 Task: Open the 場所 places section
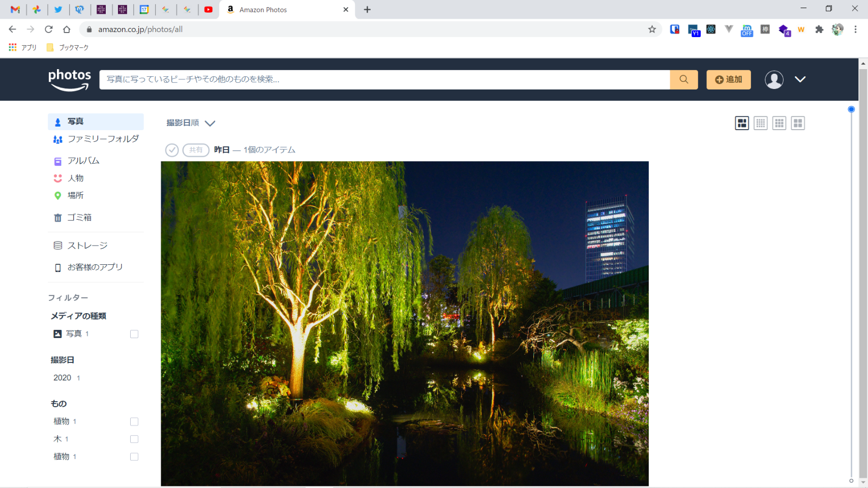tap(75, 196)
